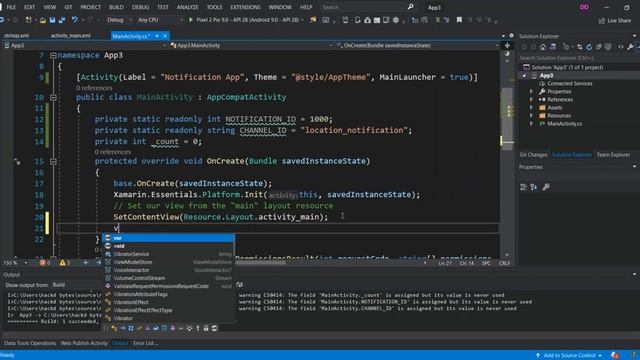The image size is (640, 360).
Task: Select Connected Services in Solution Explorer
Action: pos(569,84)
